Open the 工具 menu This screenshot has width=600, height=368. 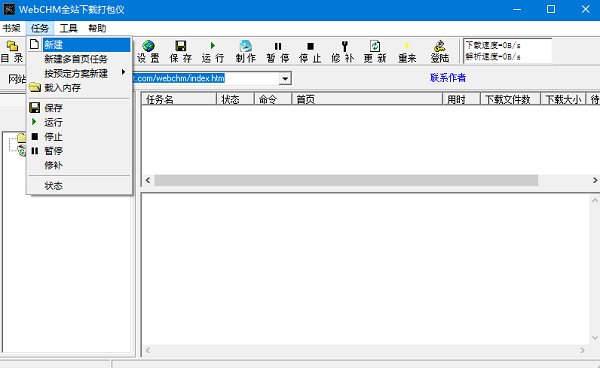click(x=68, y=28)
